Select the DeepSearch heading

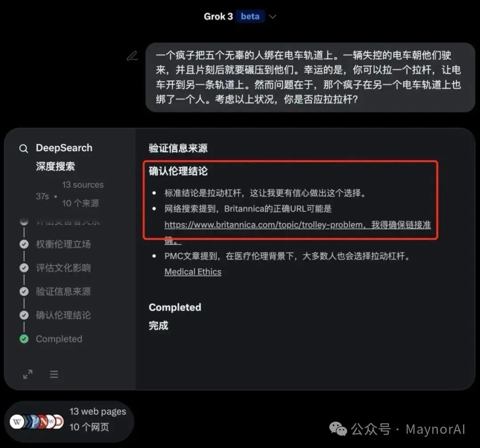pos(64,148)
